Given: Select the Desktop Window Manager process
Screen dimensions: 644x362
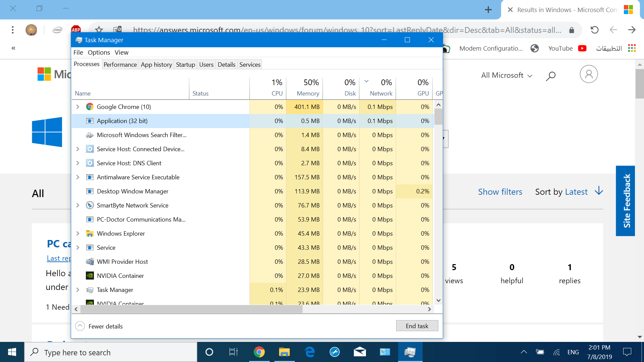Looking at the screenshot, I should click(252, 191).
